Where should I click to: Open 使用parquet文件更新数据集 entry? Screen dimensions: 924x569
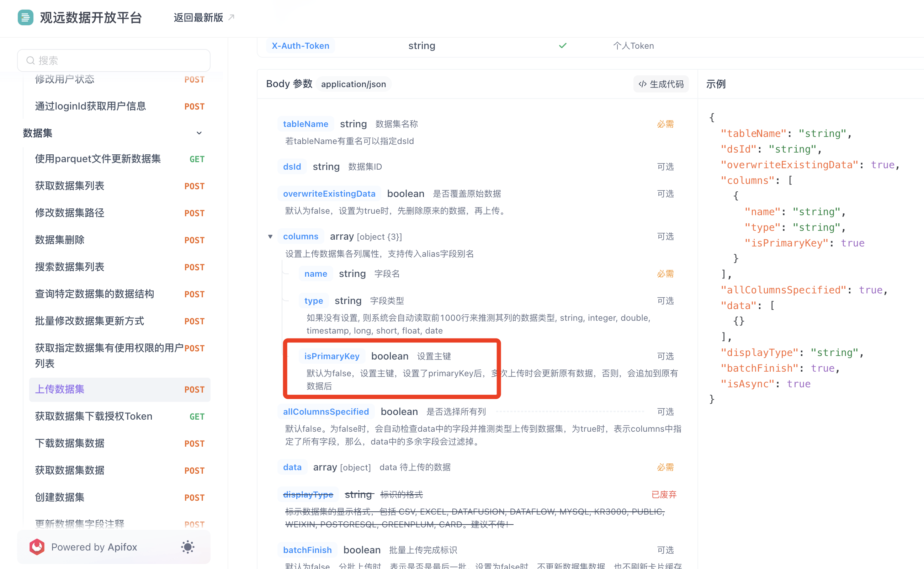coord(120,159)
